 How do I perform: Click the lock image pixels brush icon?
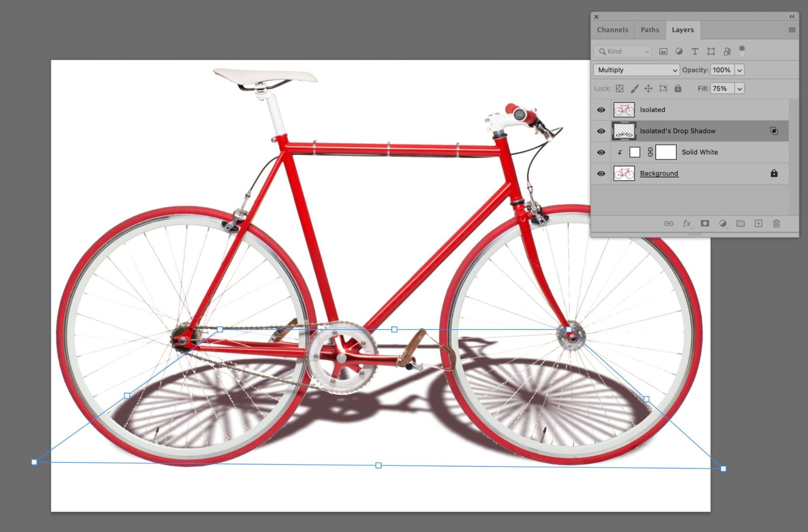634,88
